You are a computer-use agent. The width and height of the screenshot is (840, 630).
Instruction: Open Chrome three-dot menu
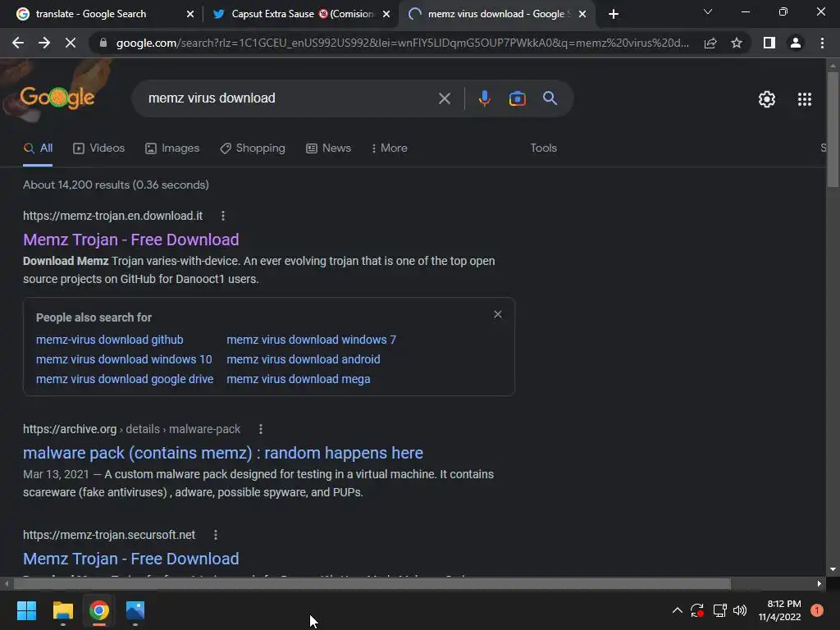[x=822, y=43]
